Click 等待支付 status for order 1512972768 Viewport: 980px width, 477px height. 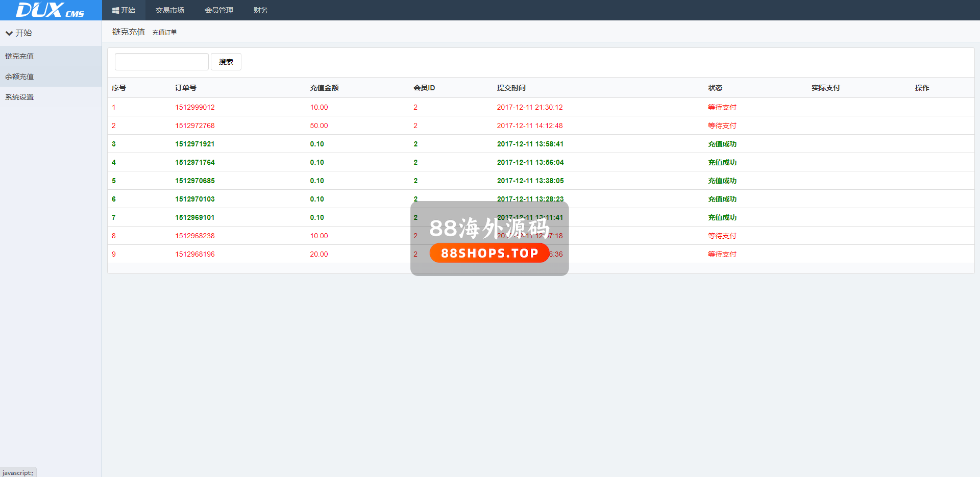pyautogui.click(x=722, y=125)
